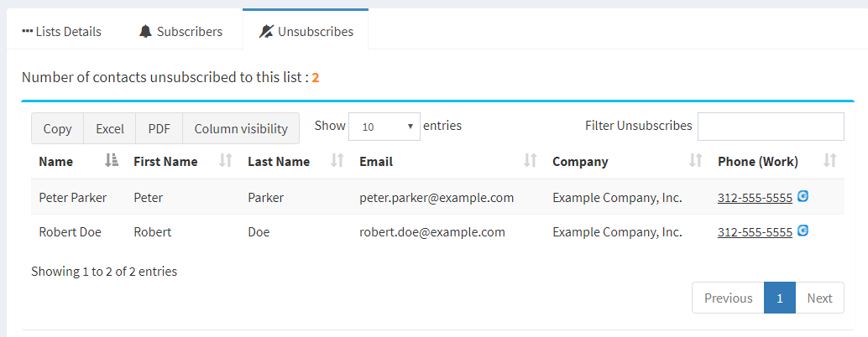The image size is (868, 337).
Task: Click call icon beside Robert Doe's phone
Action: (803, 231)
